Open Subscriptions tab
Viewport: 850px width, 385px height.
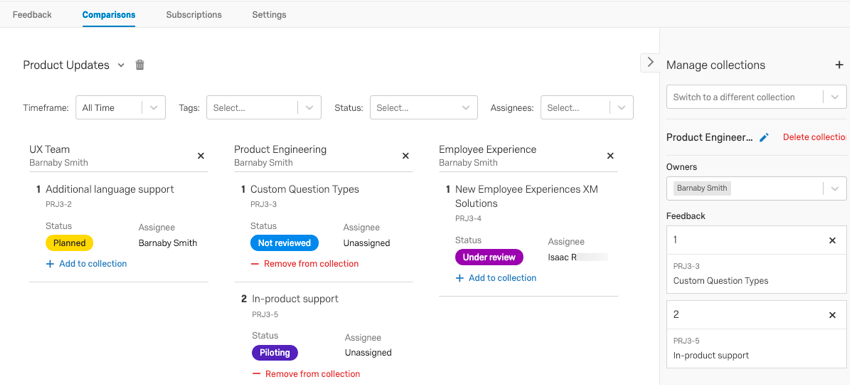click(194, 15)
